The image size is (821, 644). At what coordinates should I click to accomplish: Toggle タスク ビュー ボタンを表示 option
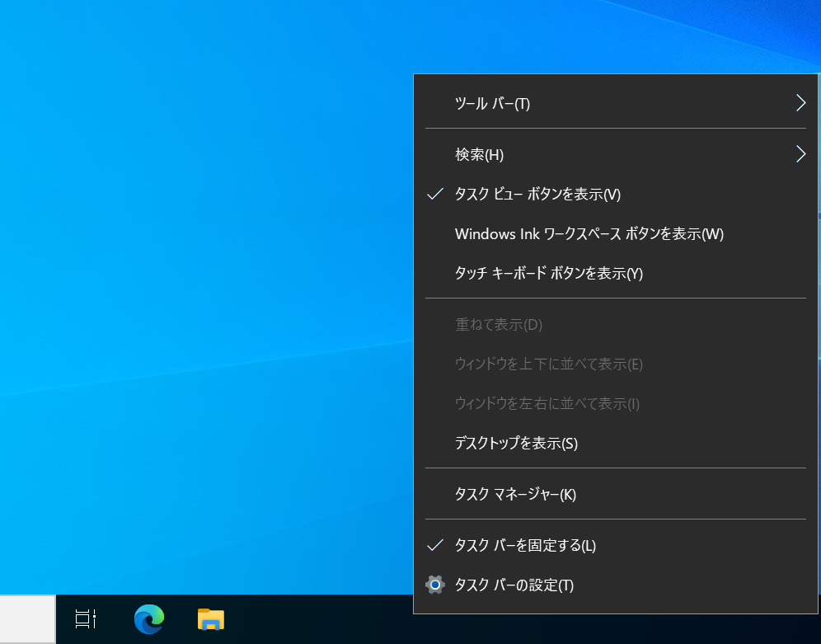537,195
